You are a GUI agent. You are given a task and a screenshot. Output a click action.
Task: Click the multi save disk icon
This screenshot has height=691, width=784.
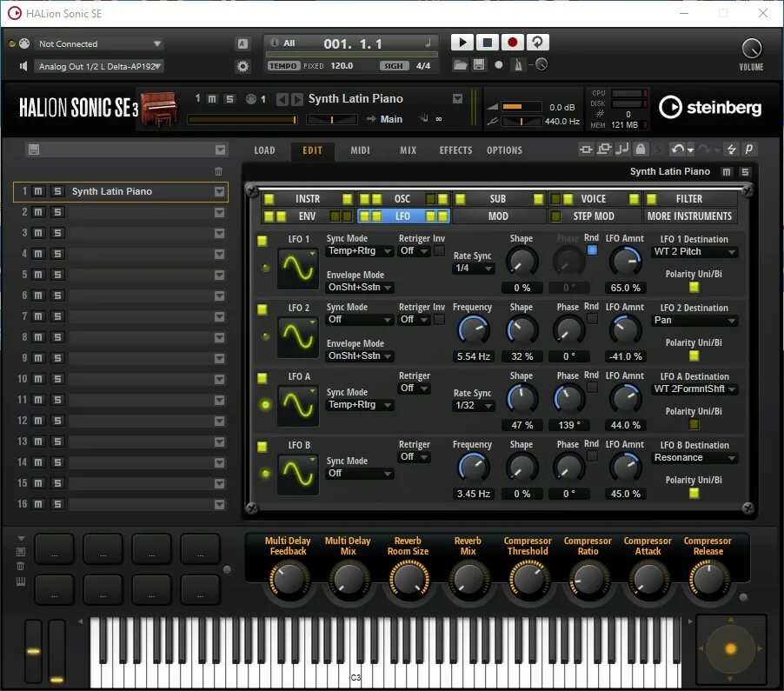tap(34, 149)
